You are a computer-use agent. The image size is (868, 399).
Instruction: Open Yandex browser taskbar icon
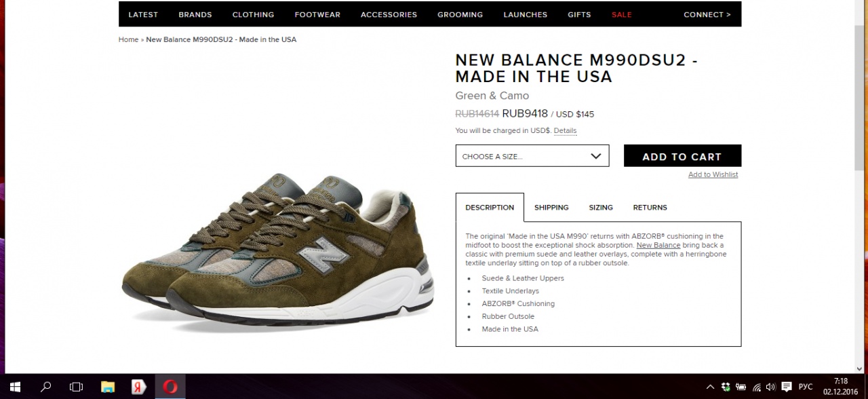tap(139, 387)
